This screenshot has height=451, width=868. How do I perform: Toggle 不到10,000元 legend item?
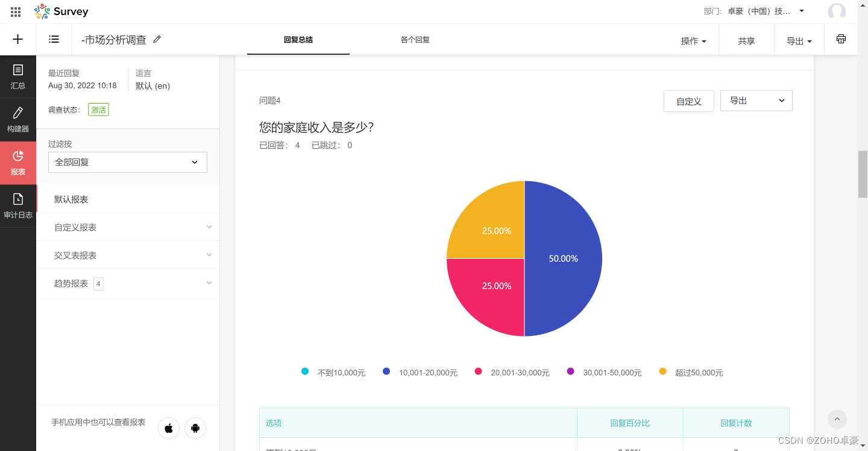coord(333,372)
